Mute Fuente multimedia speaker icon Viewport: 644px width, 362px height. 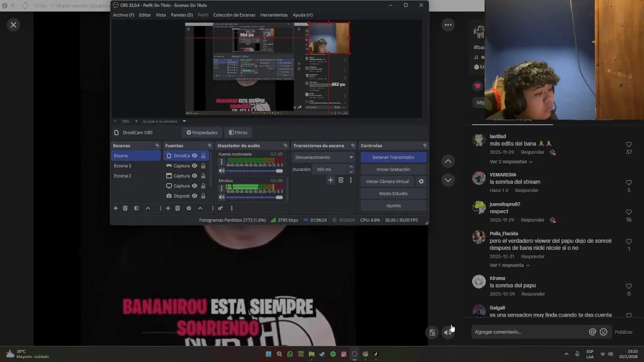pyautogui.click(x=221, y=171)
